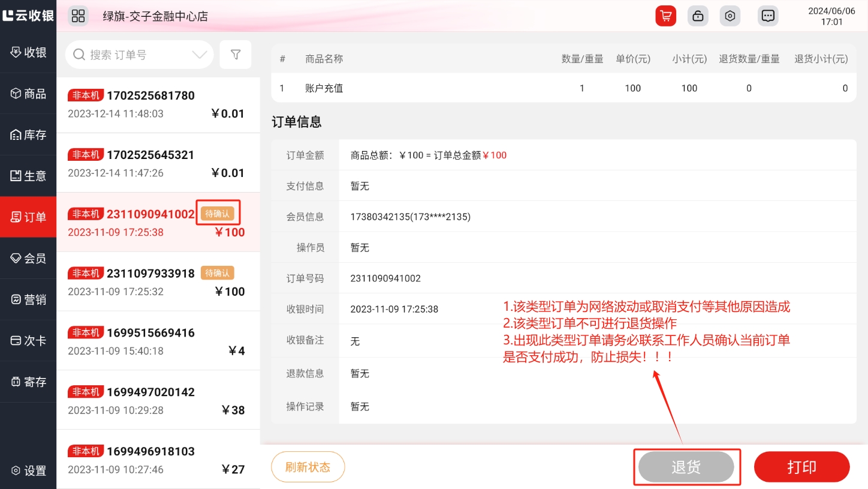868x489 pixels.
Task: Open the messages chat bubble icon
Action: click(767, 16)
